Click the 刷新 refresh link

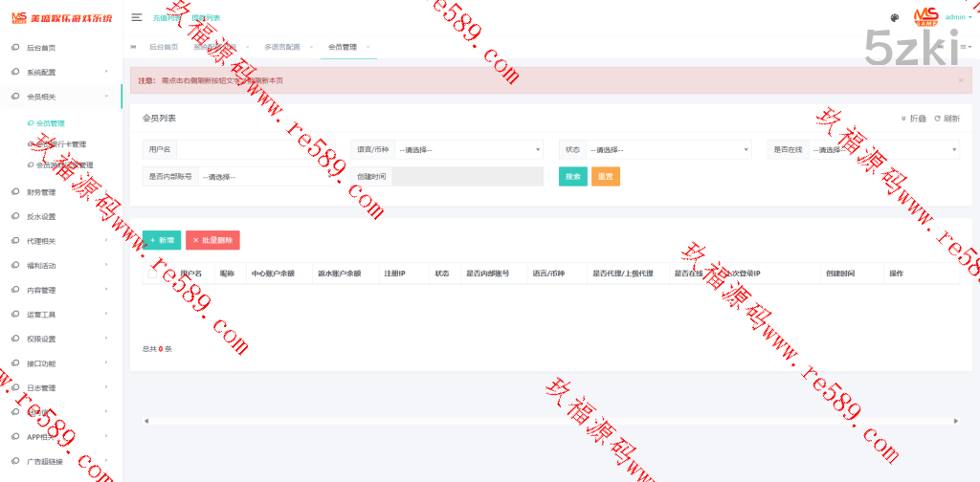(x=947, y=119)
